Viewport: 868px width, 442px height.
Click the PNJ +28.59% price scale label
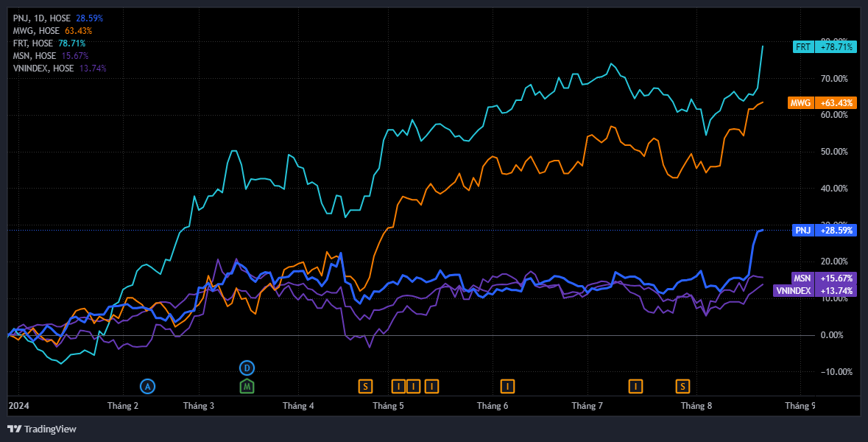click(x=825, y=231)
